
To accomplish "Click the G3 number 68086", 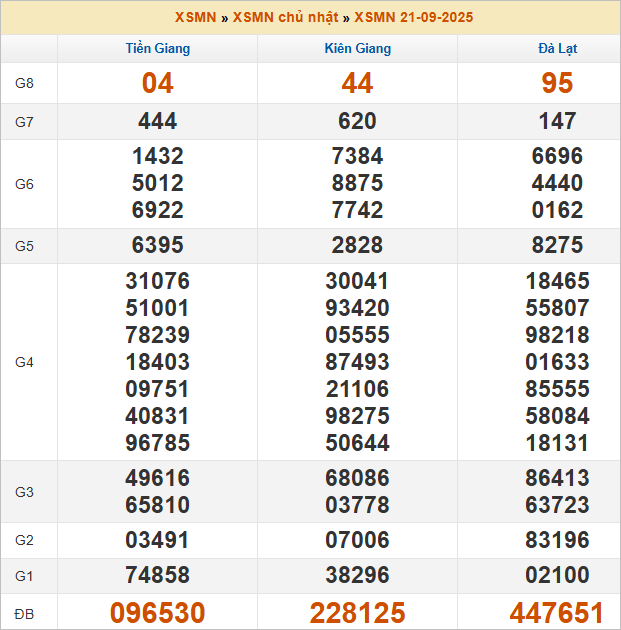I will click(x=357, y=478).
